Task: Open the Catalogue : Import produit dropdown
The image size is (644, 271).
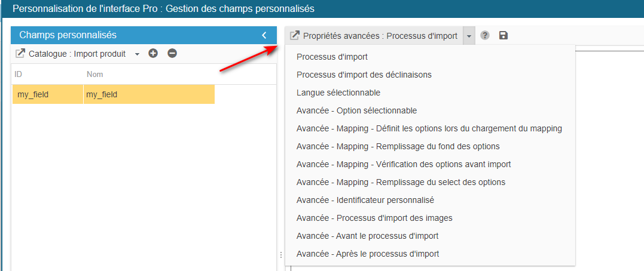Action: pos(137,54)
